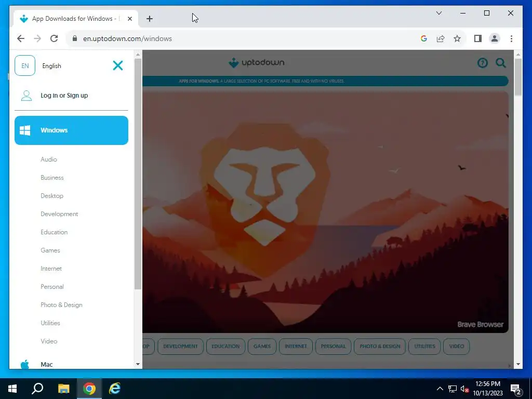The width and height of the screenshot is (532, 399).
Task: Select the UTILITIES category pill
Action: (x=424, y=347)
